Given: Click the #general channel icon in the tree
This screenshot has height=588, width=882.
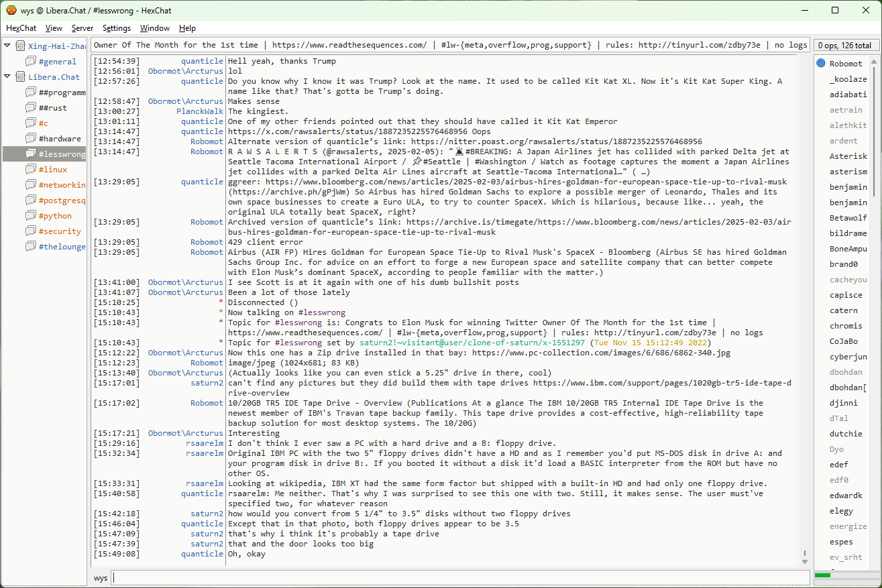Looking at the screenshot, I should [30, 62].
